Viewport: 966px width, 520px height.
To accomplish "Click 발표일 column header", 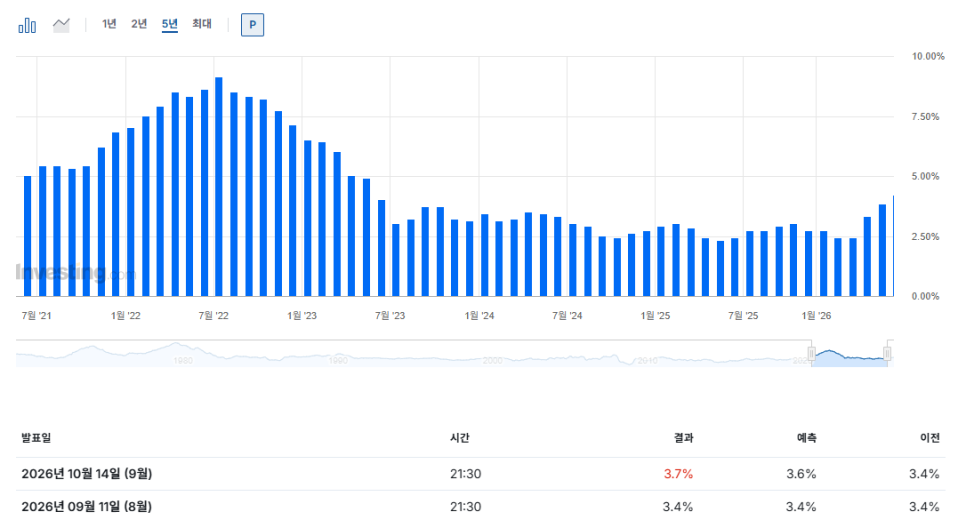I will pyautogui.click(x=36, y=438).
